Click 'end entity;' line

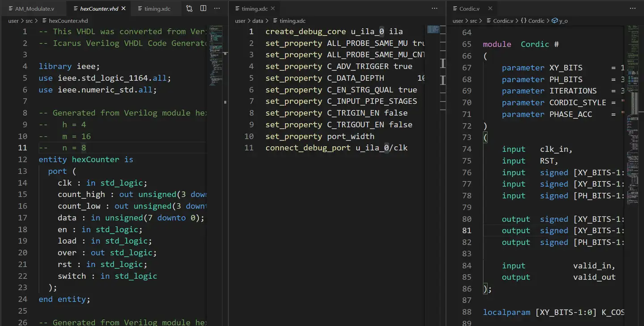point(64,299)
